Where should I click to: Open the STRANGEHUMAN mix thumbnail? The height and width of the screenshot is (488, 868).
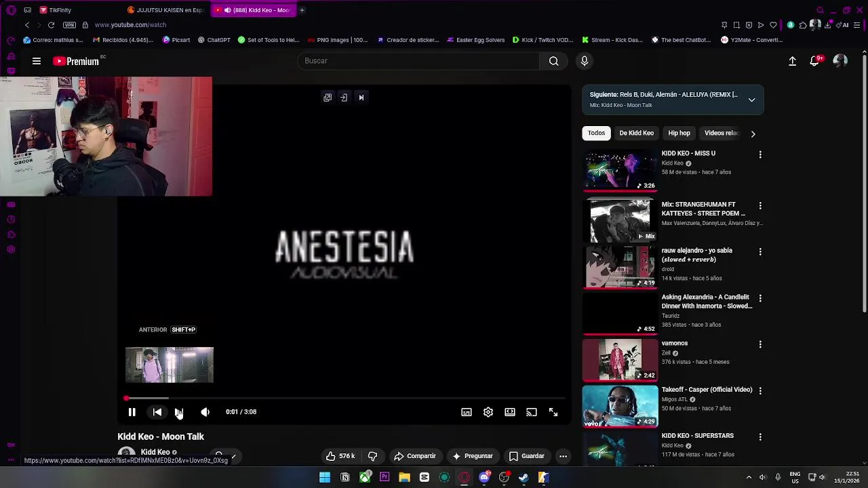[620, 221]
